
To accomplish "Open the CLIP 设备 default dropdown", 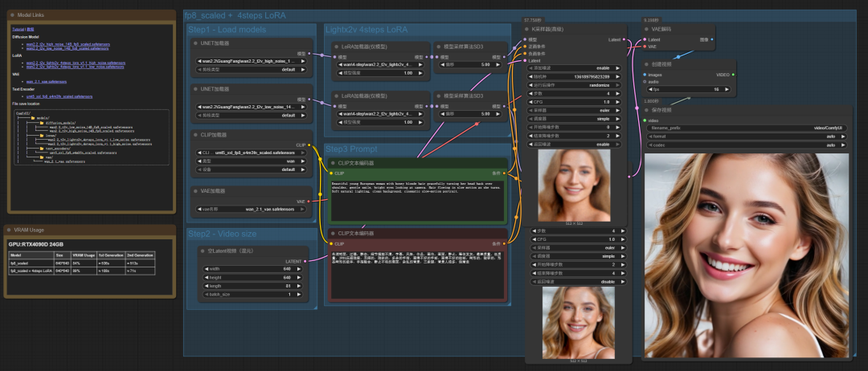I will point(252,169).
